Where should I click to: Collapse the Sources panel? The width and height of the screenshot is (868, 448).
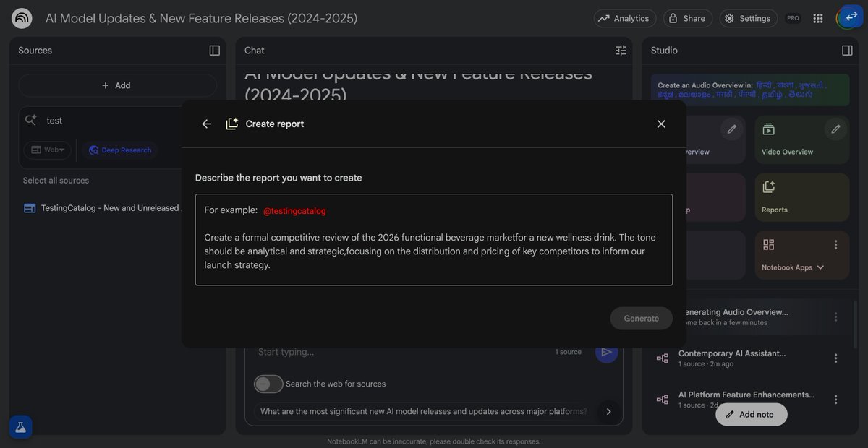(x=215, y=51)
